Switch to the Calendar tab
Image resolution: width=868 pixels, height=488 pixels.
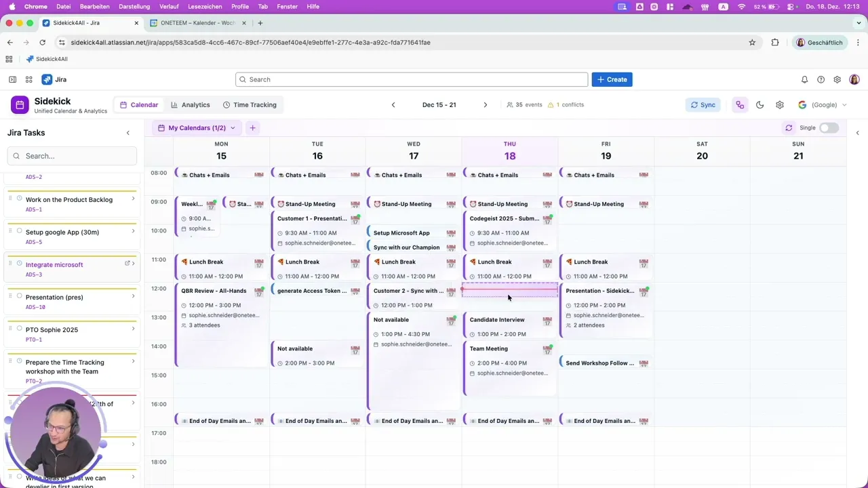coord(138,105)
